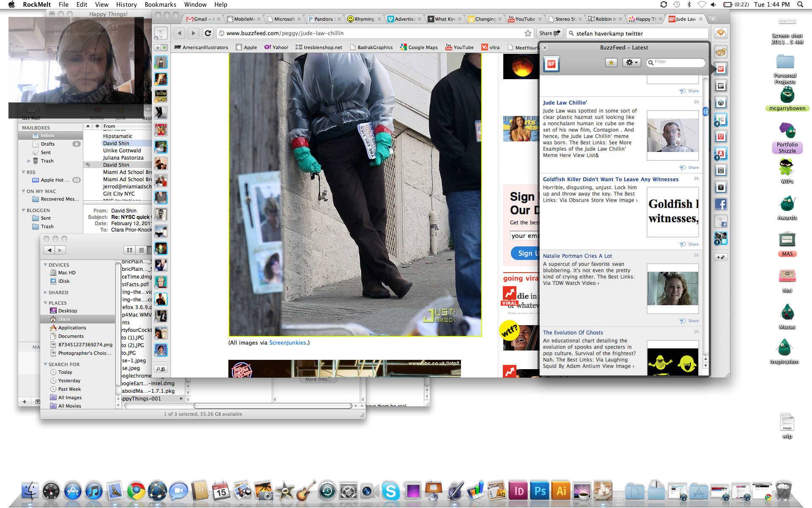Click the Skype icon in the Dock
Screen dimensions: 812x508
pyautogui.click(x=391, y=491)
